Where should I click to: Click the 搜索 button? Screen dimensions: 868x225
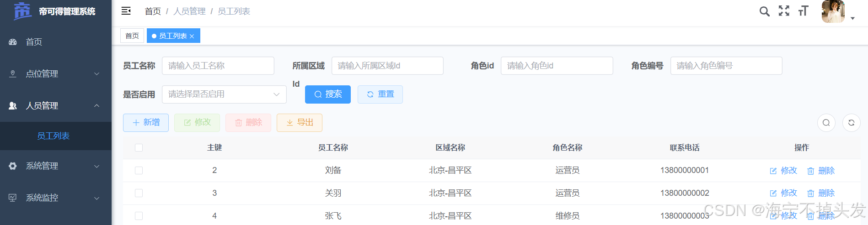click(x=328, y=94)
